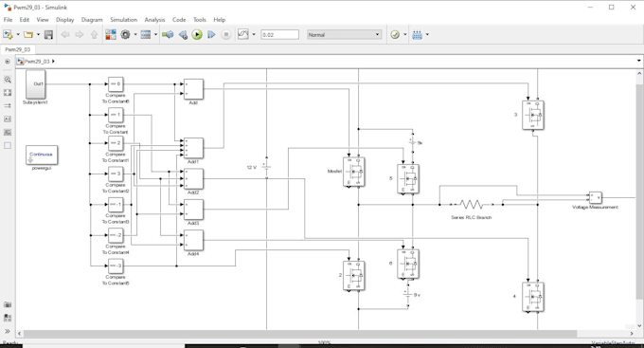The height and width of the screenshot is (348, 644).
Task: Toggle the Area box palette icon
Action: click(x=8, y=145)
